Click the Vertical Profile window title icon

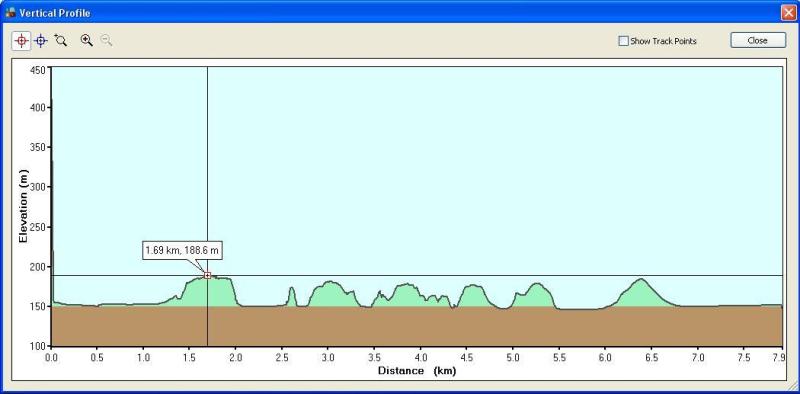[10, 13]
